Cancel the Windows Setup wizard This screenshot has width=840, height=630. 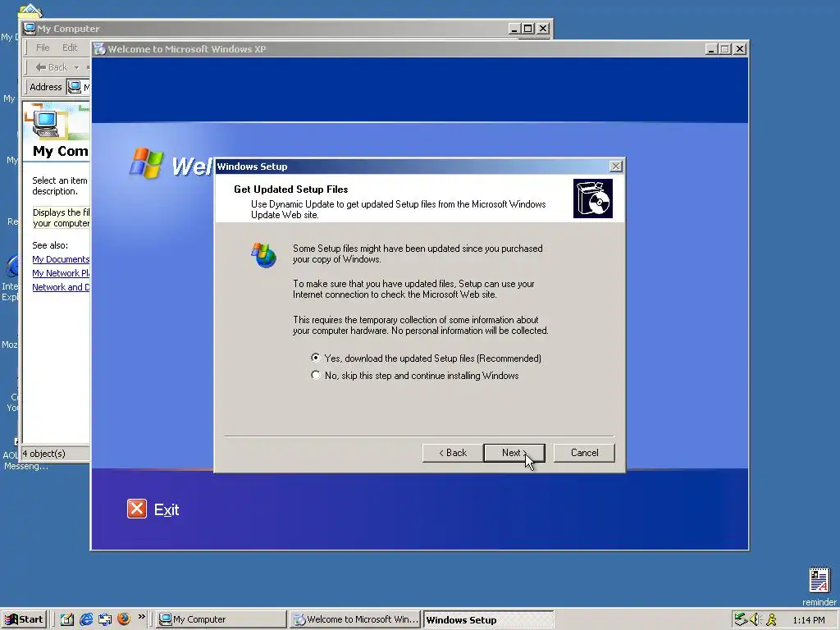tap(584, 453)
